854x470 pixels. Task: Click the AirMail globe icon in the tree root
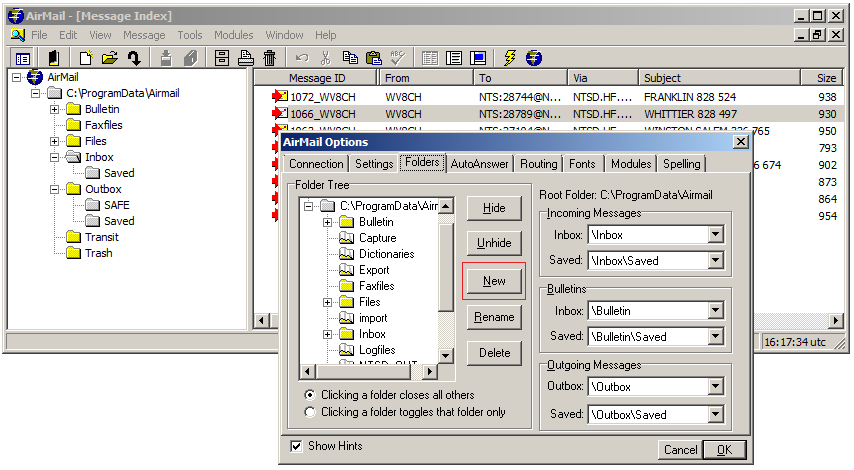35,77
